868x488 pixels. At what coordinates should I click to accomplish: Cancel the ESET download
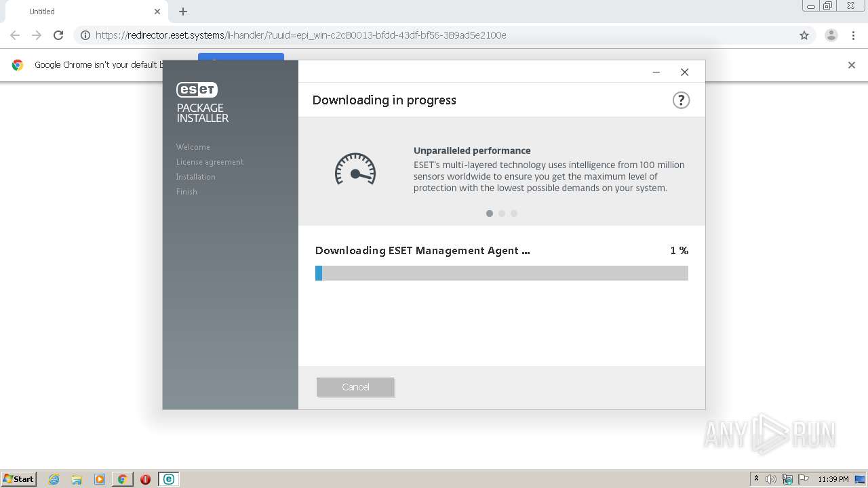tap(355, 387)
